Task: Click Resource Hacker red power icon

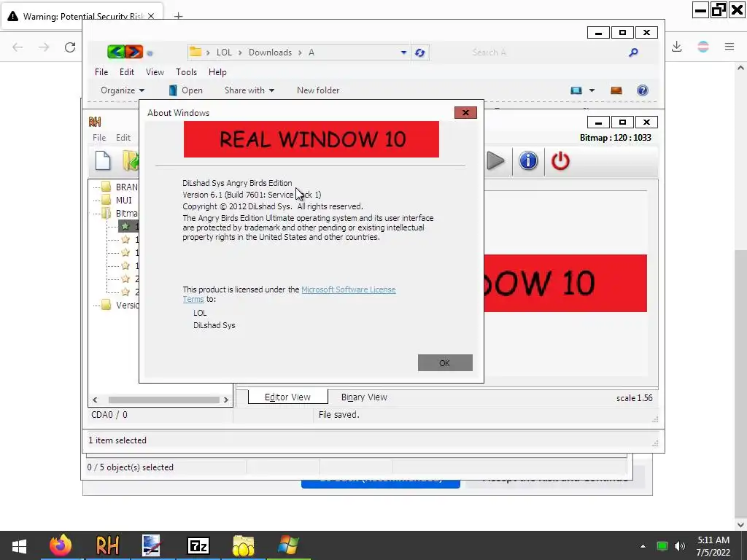Action: [560, 161]
